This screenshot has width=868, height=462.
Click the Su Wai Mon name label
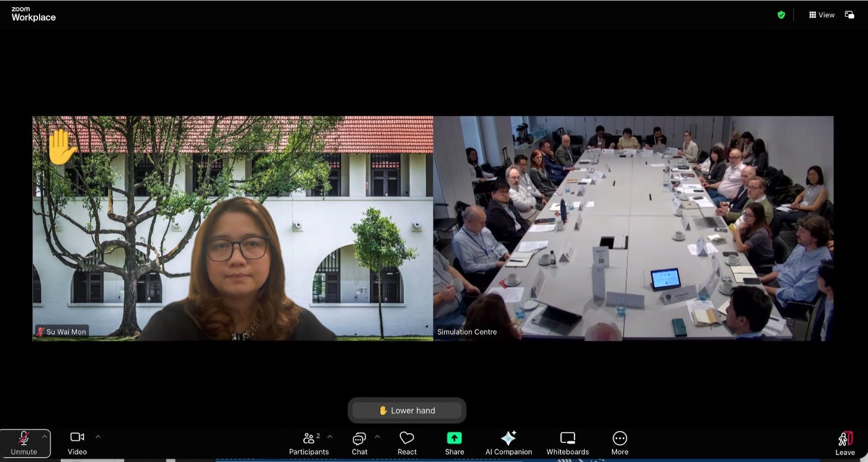click(61, 332)
